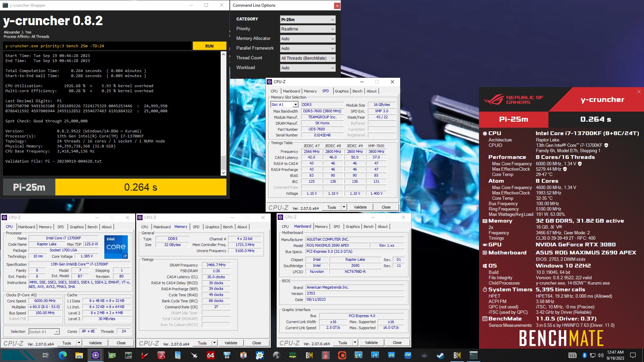Click the red checkmark taskbar icon
The width and height of the screenshot is (644, 362).
(x=145, y=355)
